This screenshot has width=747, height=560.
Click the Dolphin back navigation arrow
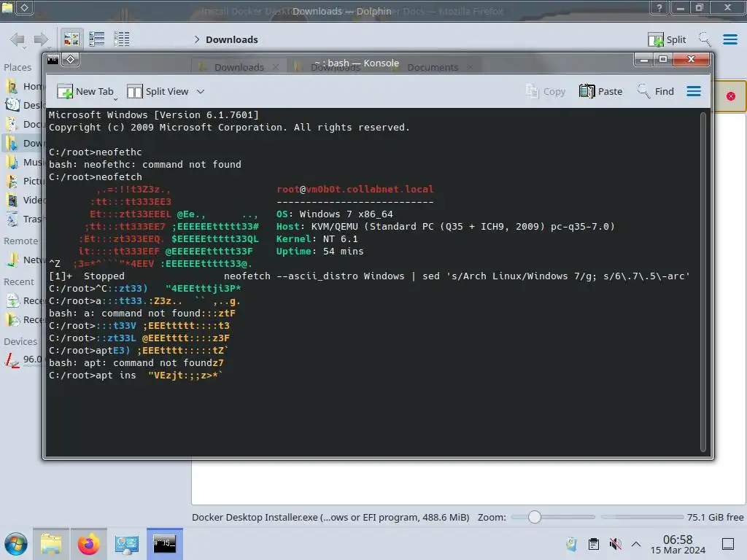click(x=18, y=39)
